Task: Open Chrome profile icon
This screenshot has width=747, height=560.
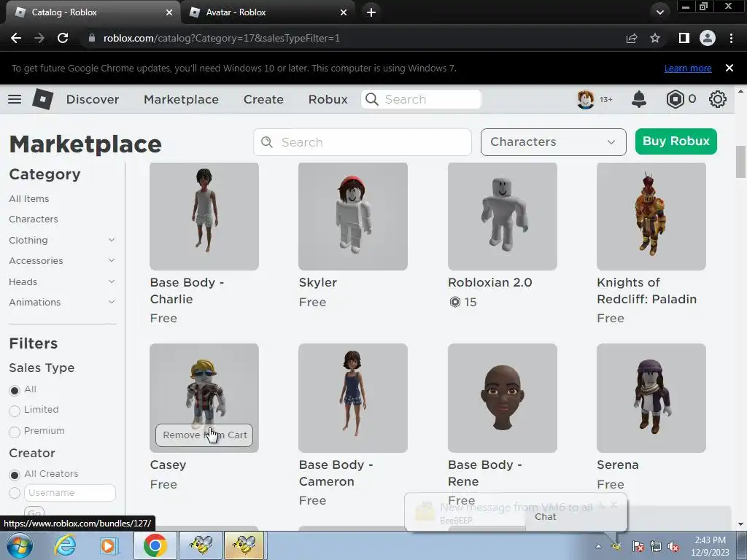Action: tap(708, 38)
